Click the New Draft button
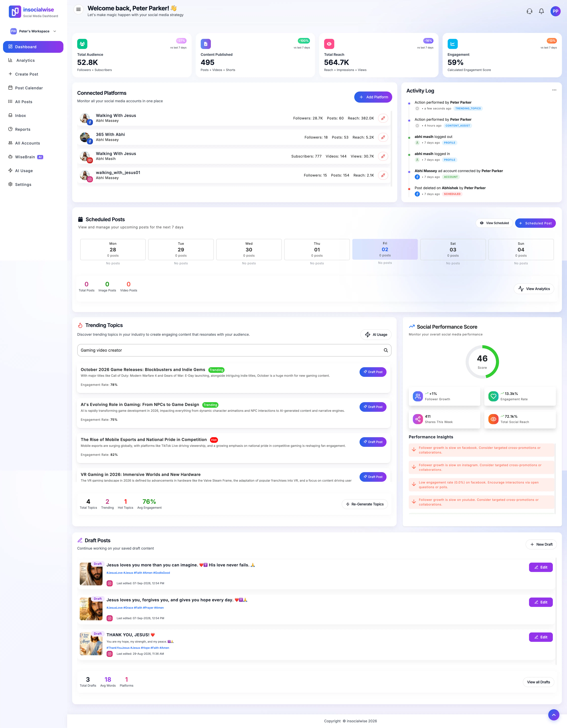Image resolution: width=567 pixels, height=728 pixels. (541, 544)
